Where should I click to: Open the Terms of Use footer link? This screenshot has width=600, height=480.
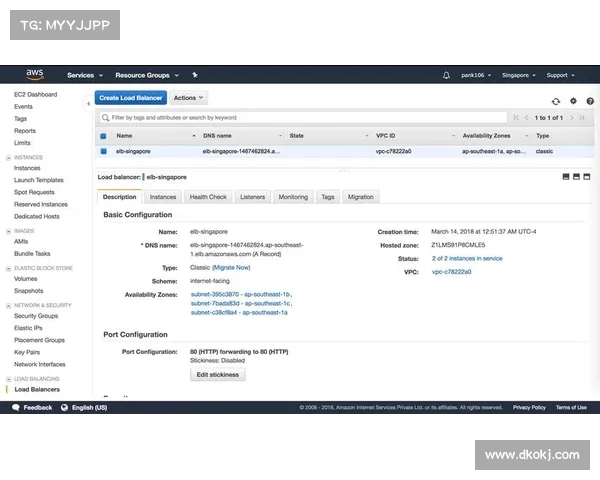[571, 408]
